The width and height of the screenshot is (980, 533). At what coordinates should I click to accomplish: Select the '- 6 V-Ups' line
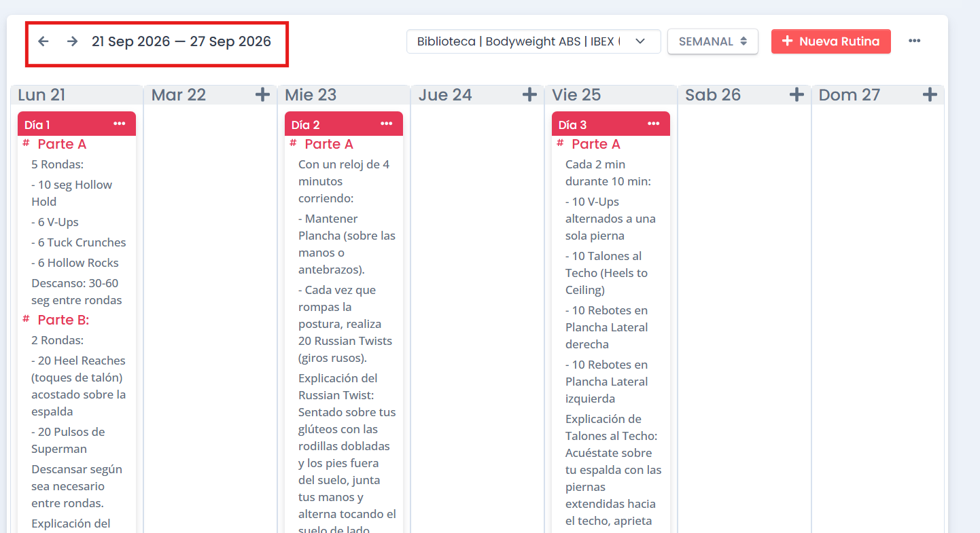(x=55, y=222)
